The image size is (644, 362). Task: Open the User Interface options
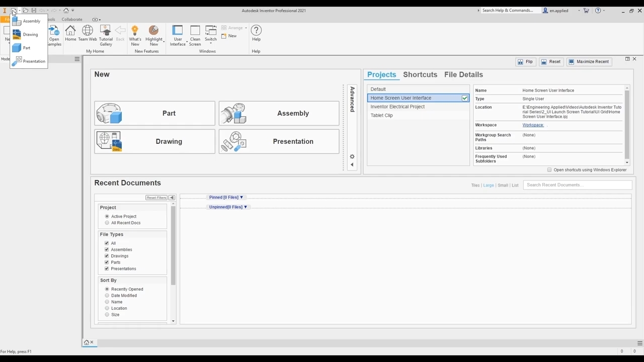pyautogui.click(x=178, y=36)
